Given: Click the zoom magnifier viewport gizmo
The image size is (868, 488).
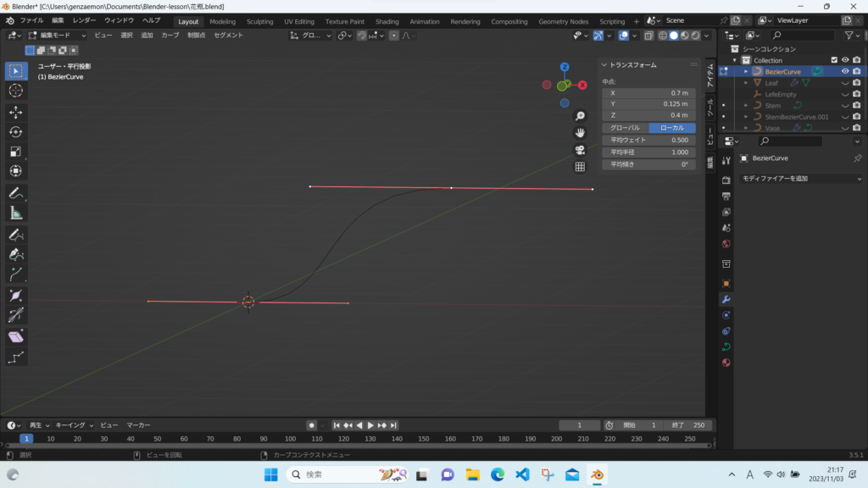Looking at the screenshot, I should click(580, 116).
